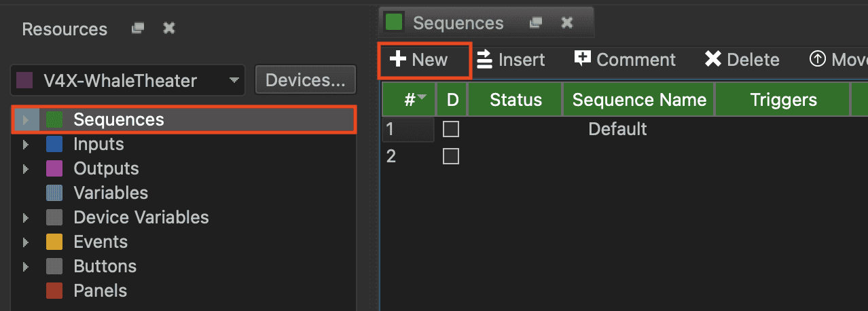
Task: Click the Comment bubble icon
Action: 583,59
